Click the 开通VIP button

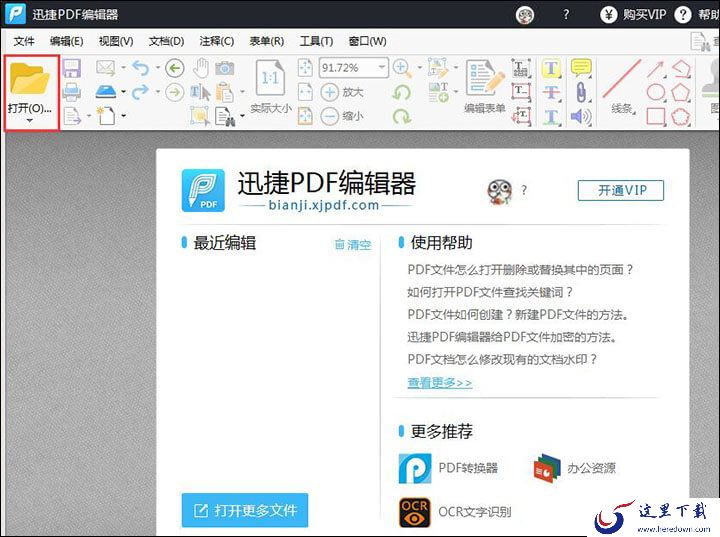[x=621, y=190]
